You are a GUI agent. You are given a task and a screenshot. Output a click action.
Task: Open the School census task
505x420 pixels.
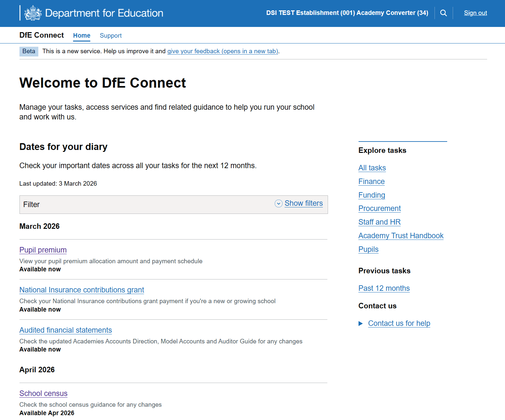click(43, 393)
